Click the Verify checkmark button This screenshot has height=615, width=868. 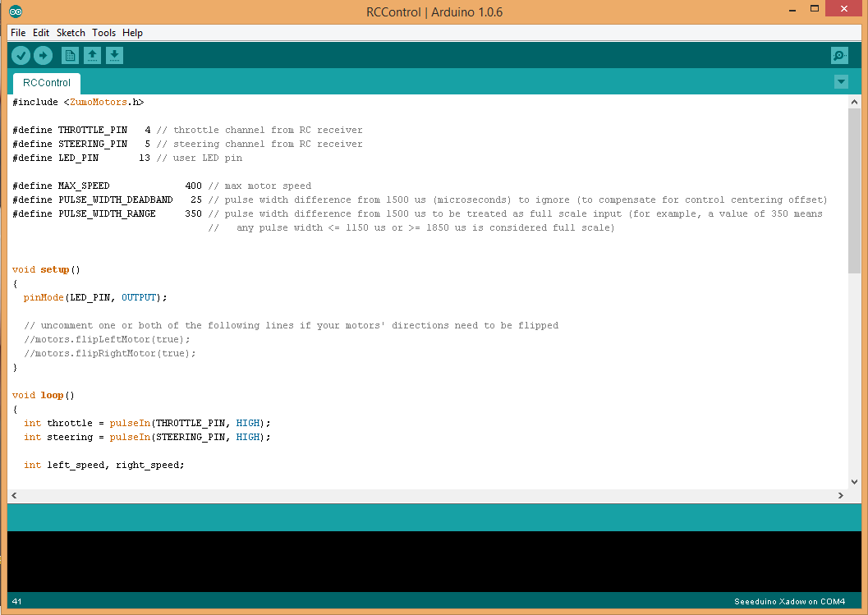coord(21,55)
